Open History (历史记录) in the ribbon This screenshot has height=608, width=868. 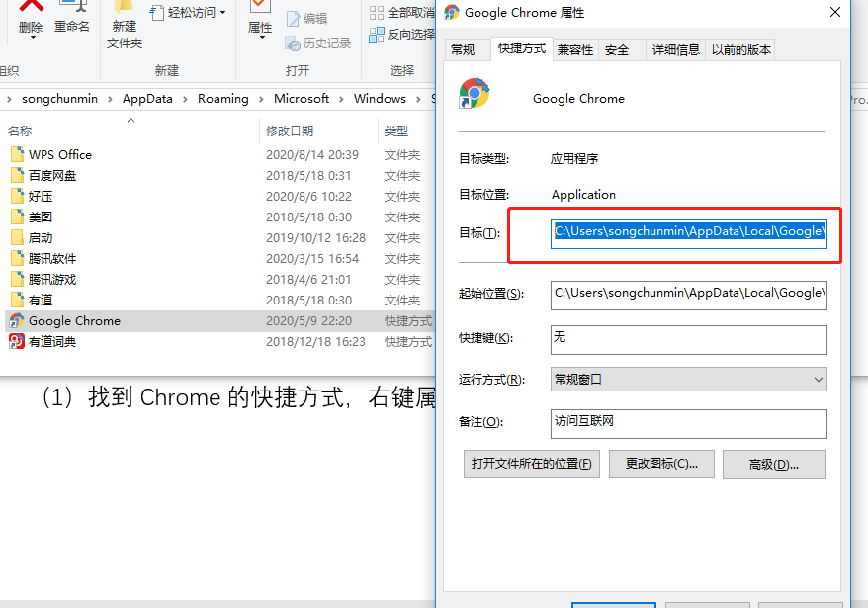[x=318, y=43]
